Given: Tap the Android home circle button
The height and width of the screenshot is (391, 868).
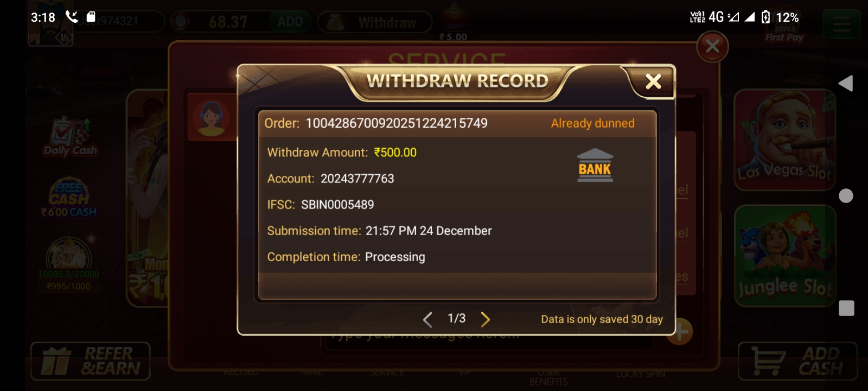Looking at the screenshot, I should pos(846,195).
